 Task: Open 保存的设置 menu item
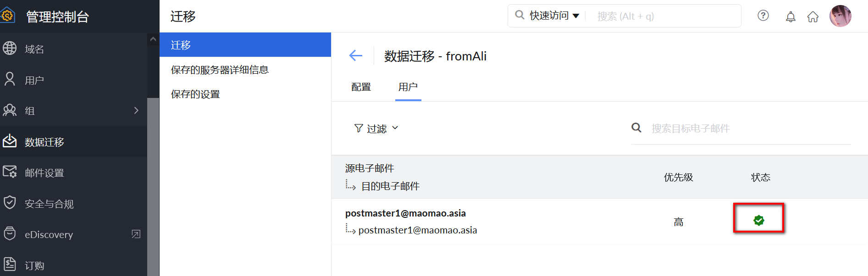(195, 94)
